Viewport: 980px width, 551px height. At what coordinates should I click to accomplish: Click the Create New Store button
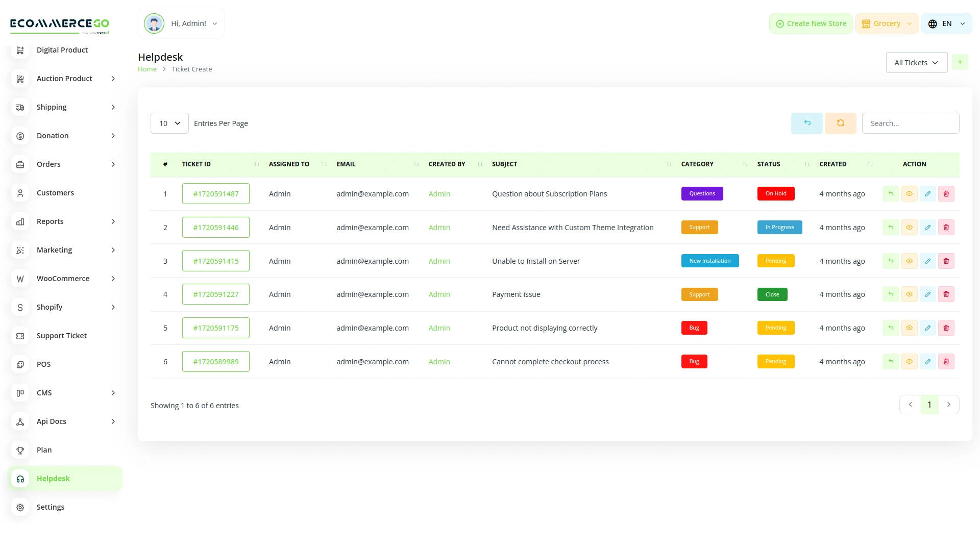pyautogui.click(x=811, y=23)
